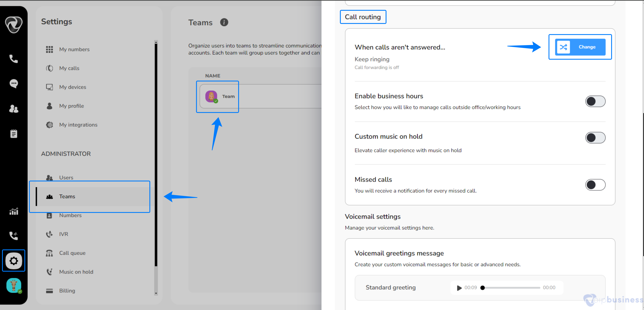
Task: Click the Call queue icon
Action: coord(49,253)
